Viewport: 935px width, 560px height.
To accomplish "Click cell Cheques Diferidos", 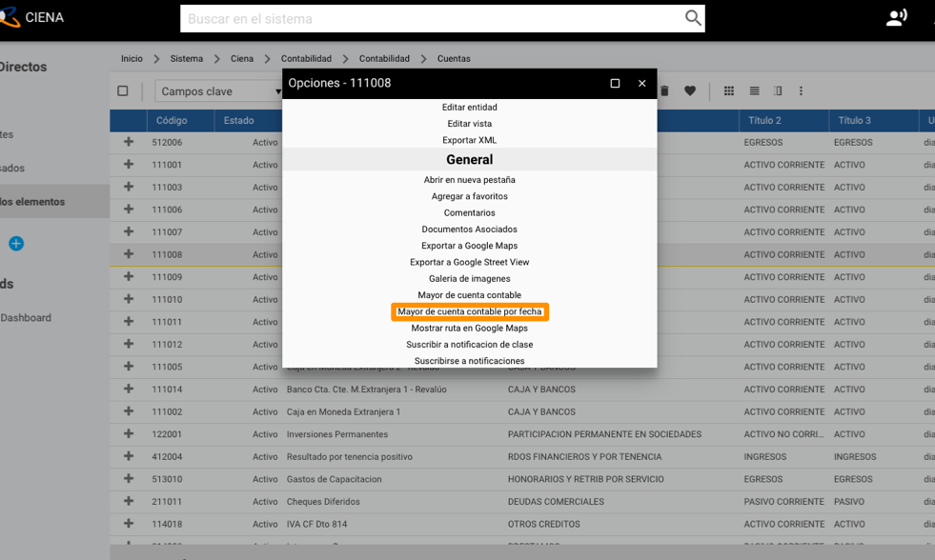I will [323, 502].
